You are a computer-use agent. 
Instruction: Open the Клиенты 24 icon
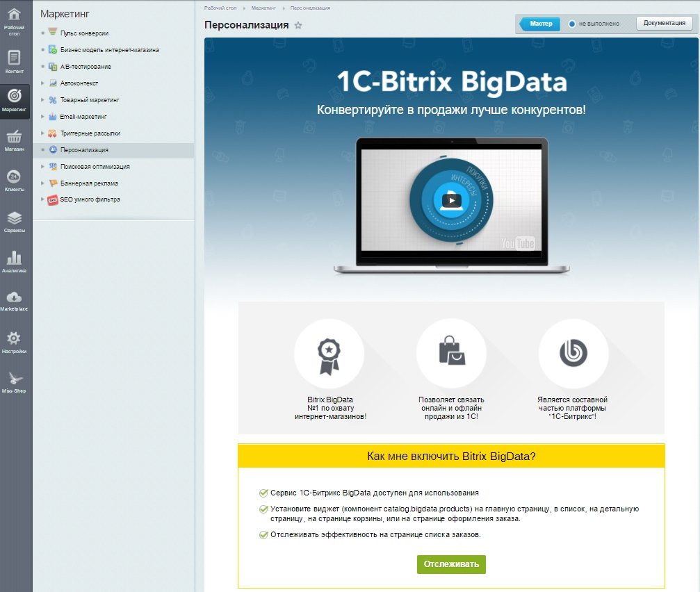click(x=14, y=176)
